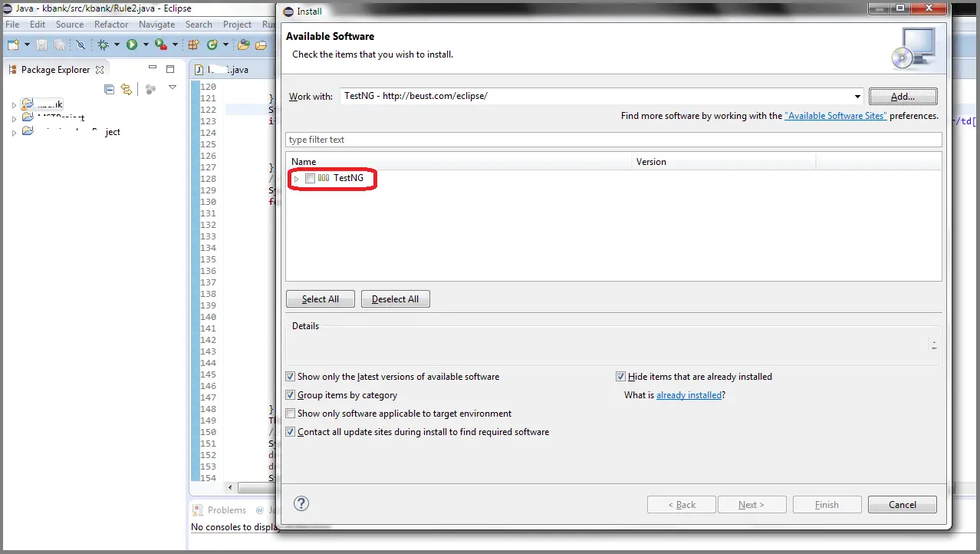Enable Show only software applicable to target
Screen dimensions: 980x554
(x=290, y=414)
